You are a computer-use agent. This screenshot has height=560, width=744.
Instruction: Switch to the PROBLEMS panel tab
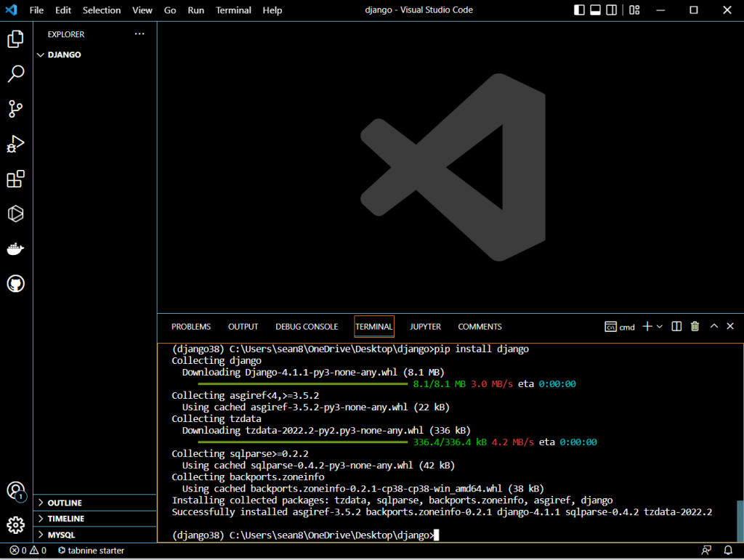click(191, 327)
